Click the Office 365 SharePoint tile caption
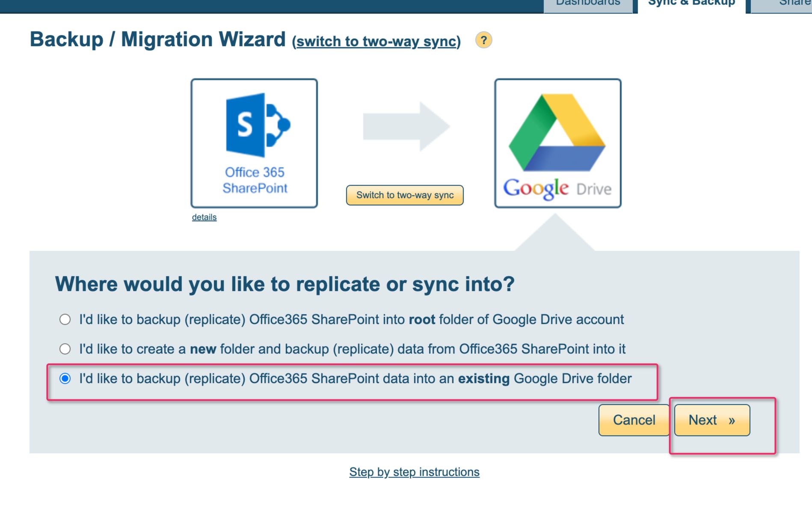This screenshot has height=506, width=812. point(255,180)
